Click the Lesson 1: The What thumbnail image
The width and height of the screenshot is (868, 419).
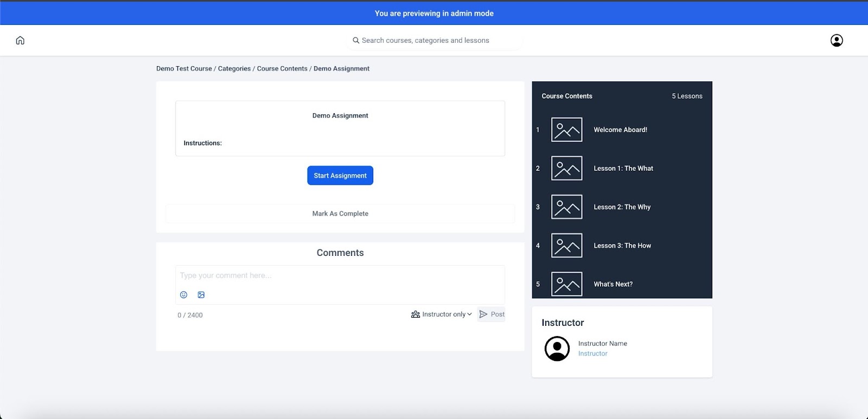[x=566, y=168]
